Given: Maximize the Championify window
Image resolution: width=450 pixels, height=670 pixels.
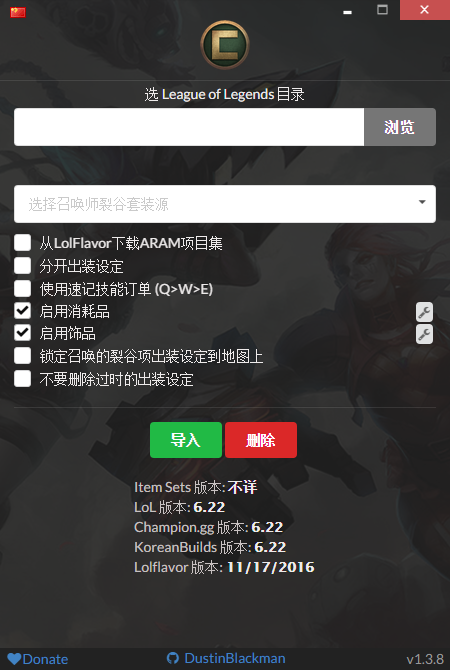Looking at the screenshot, I should (382, 9).
